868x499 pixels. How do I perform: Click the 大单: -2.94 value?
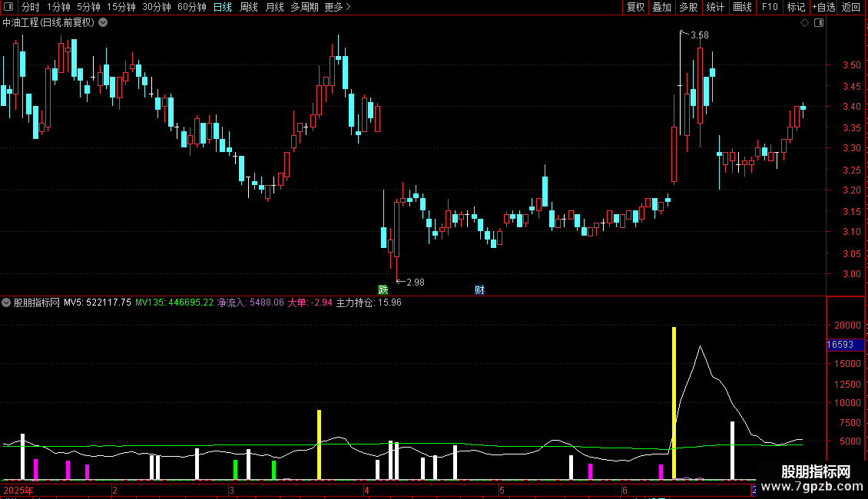tap(310, 302)
